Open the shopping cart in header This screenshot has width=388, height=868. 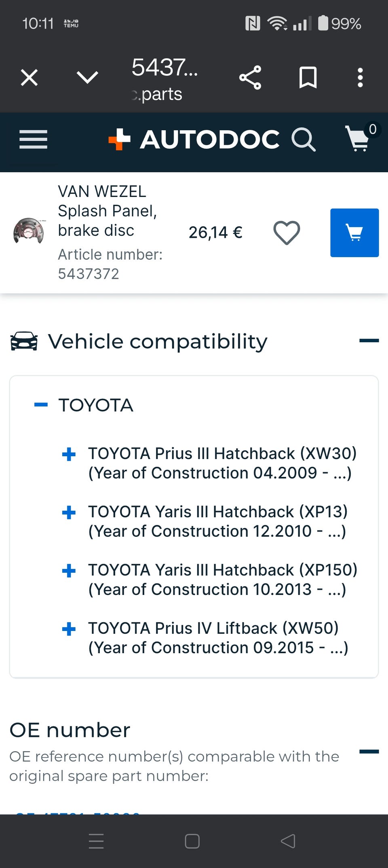pos(358,139)
